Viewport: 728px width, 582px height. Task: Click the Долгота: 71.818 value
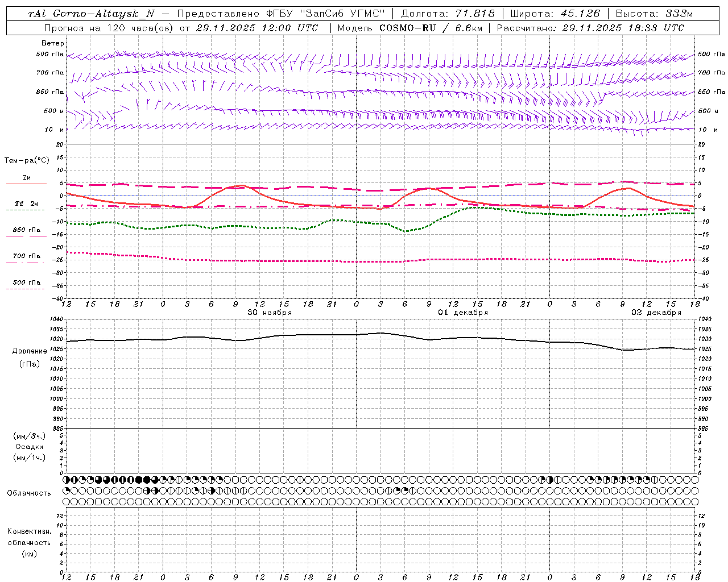(x=448, y=14)
